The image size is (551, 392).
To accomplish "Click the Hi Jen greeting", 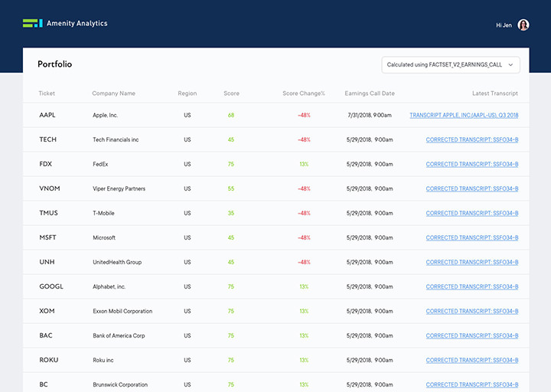I will (x=504, y=25).
